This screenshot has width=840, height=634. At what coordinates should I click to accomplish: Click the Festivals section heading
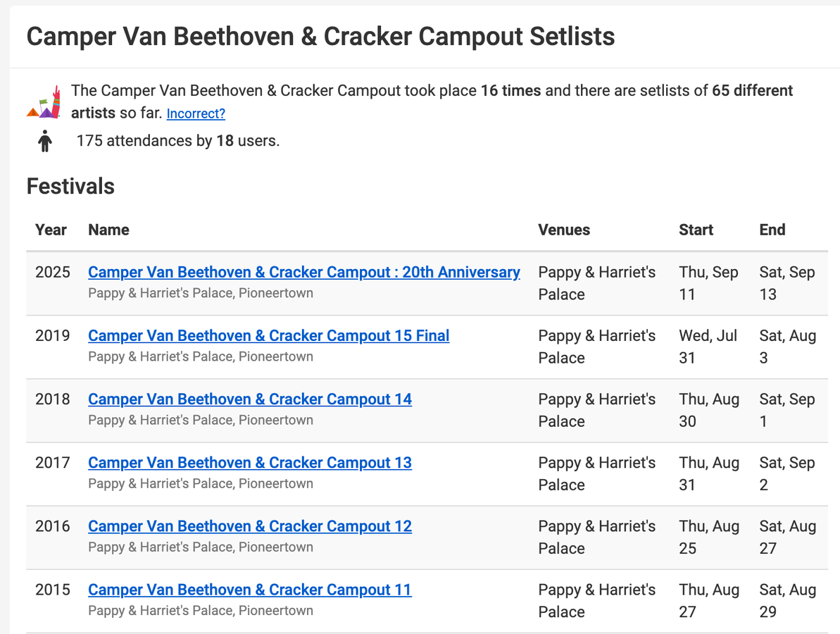(x=70, y=186)
